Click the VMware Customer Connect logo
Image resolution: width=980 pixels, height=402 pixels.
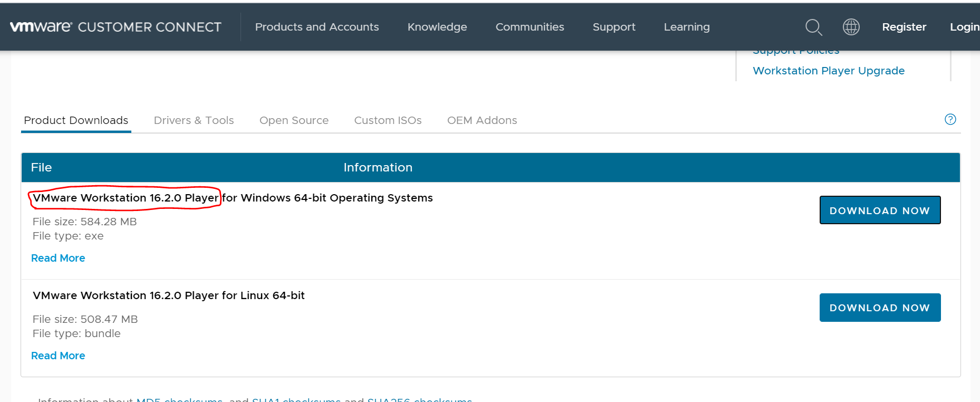(116, 27)
